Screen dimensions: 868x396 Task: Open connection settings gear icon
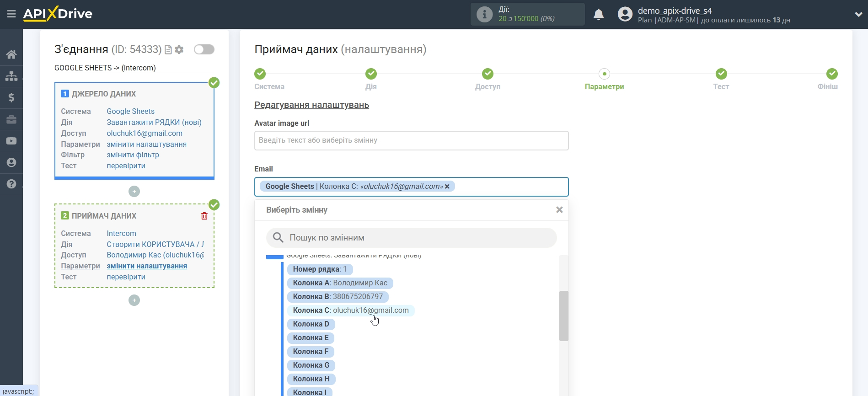(179, 49)
